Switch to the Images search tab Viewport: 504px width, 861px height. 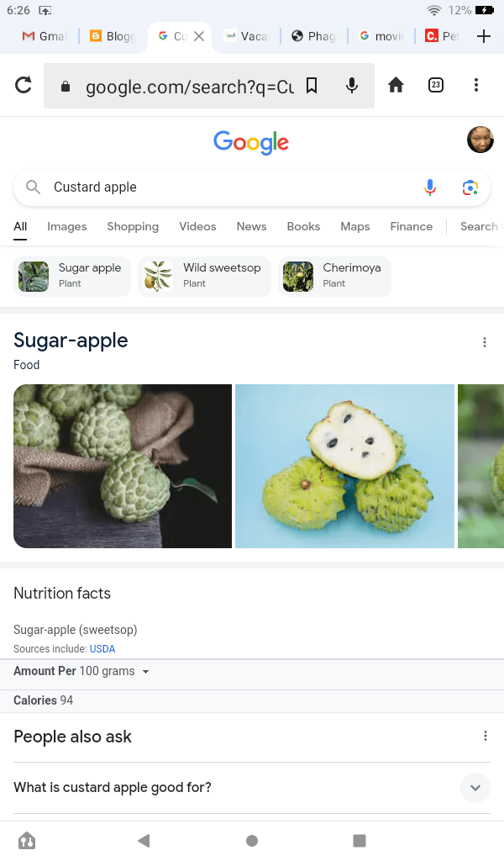[x=67, y=226]
